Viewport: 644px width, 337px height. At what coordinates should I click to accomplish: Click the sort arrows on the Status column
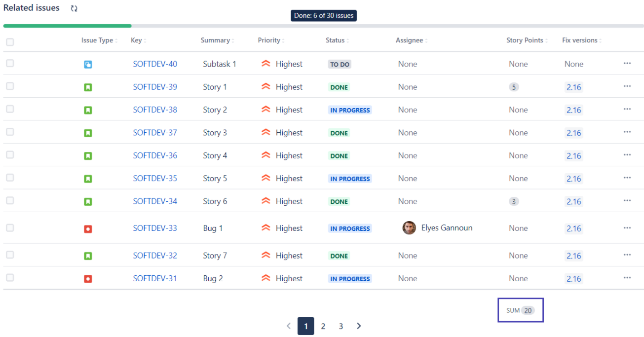point(347,40)
